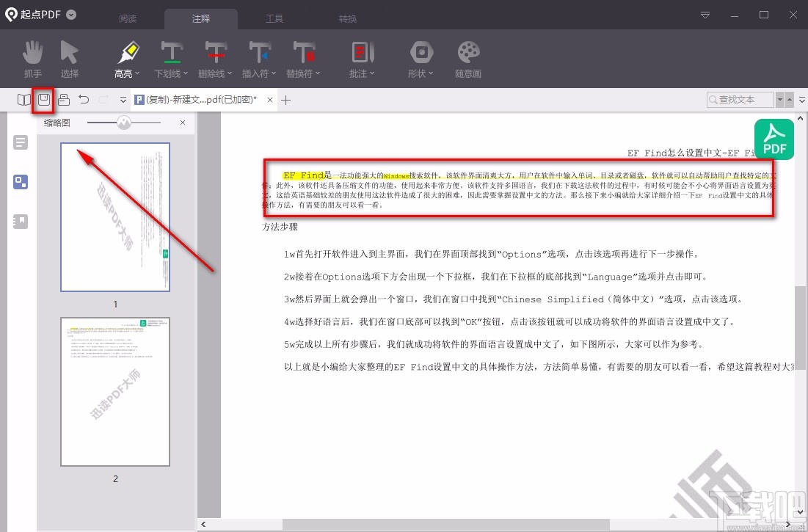The height and width of the screenshot is (532, 808).
Task: Adjust the thumbnail size slider
Action: coord(124,123)
